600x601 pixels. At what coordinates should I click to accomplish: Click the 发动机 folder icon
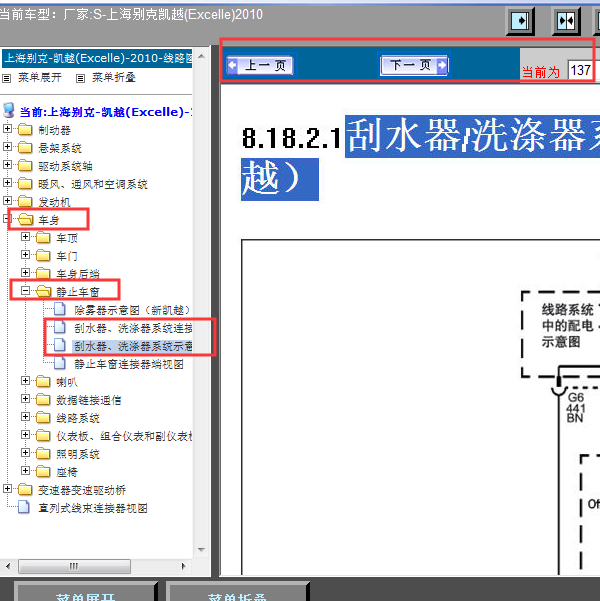tap(25, 202)
